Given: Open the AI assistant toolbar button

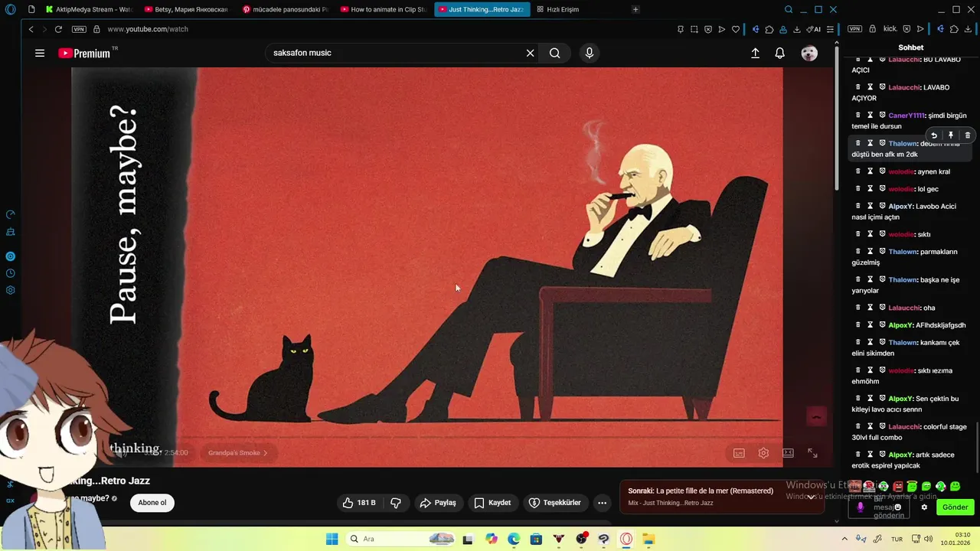Looking at the screenshot, I should (813, 29).
